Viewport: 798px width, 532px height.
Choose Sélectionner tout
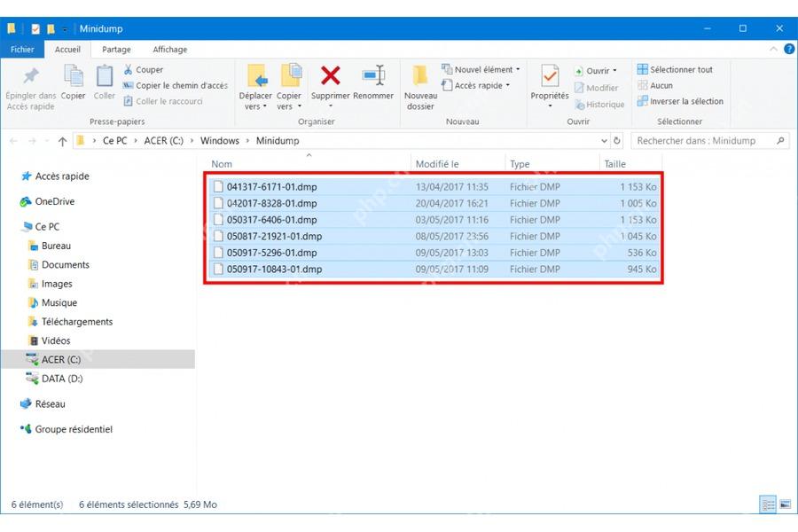tap(675, 70)
